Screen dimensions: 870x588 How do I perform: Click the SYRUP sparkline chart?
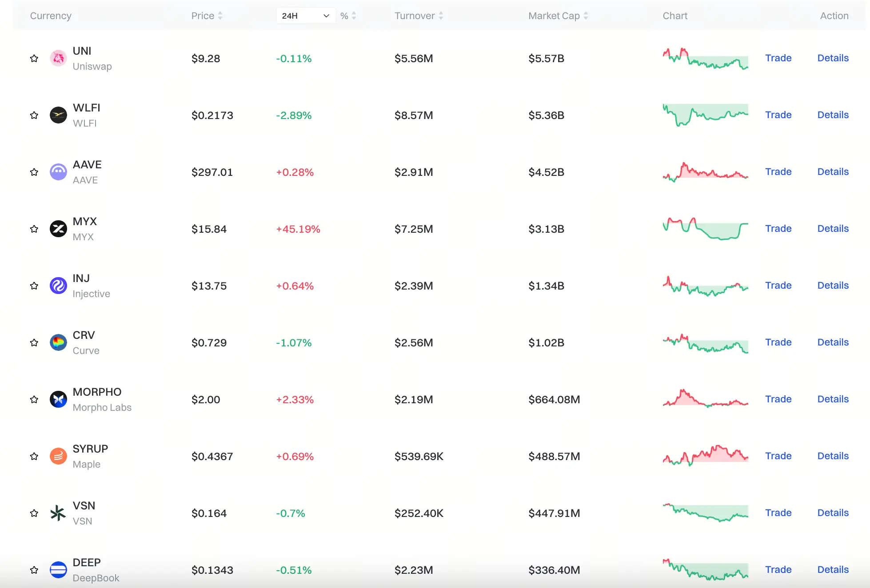tap(705, 455)
